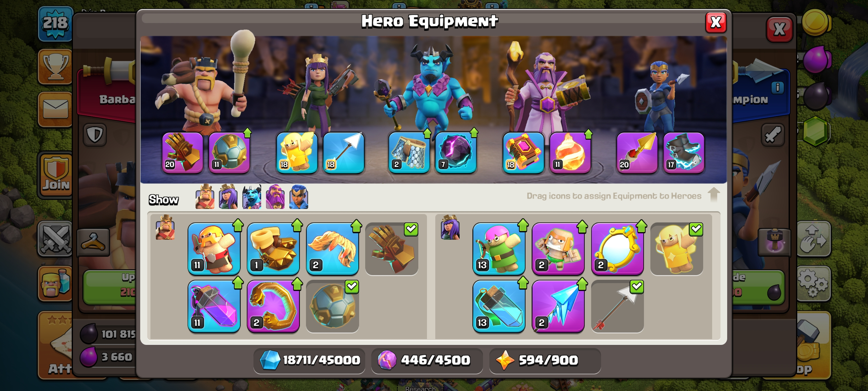The height and width of the screenshot is (391, 868).
Task: Select the Frozen Arrow equipment
Action: (x=558, y=306)
